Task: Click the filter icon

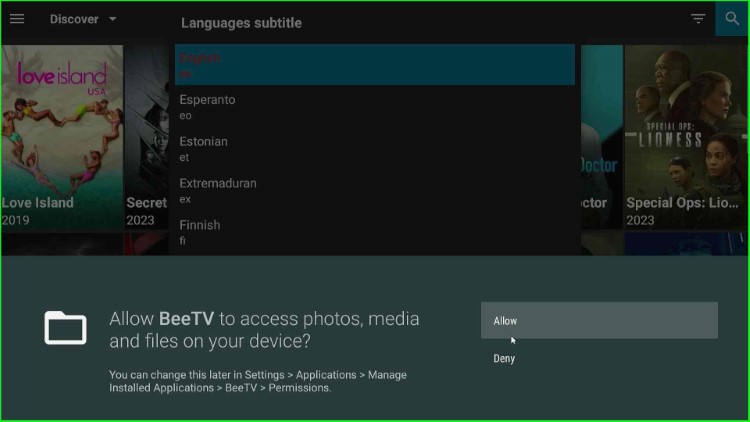Action: [x=698, y=19]
